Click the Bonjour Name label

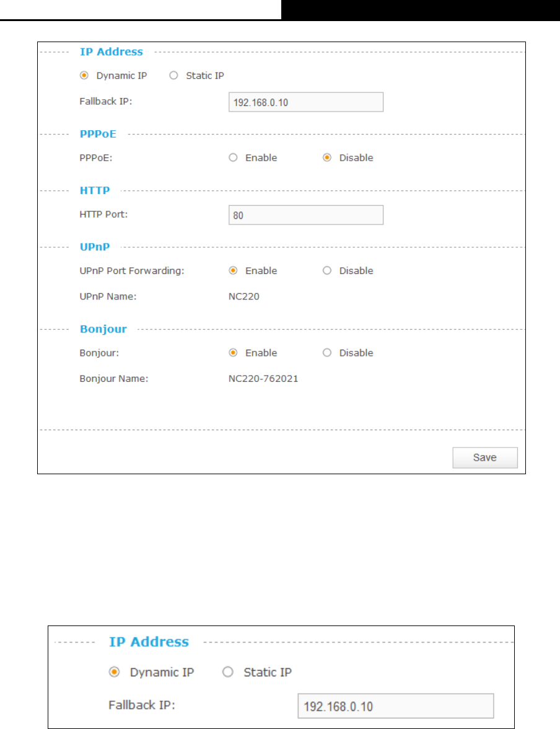(x=114, y=379)
